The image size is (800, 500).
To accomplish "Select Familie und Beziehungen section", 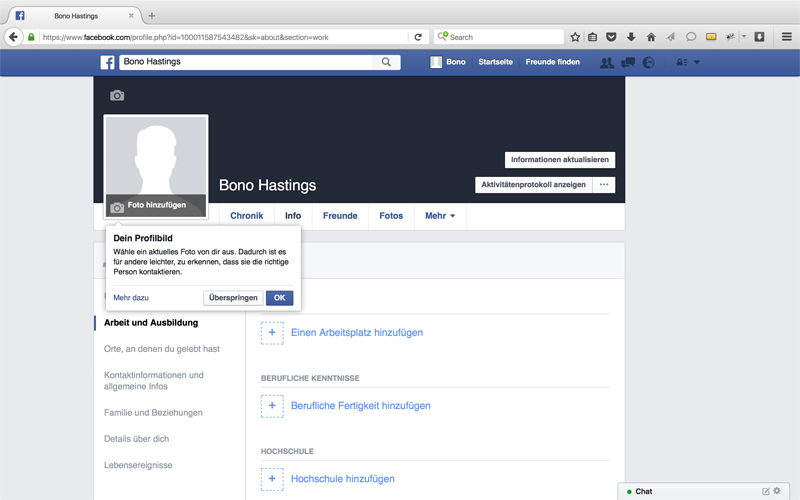I will coord(153,413).
